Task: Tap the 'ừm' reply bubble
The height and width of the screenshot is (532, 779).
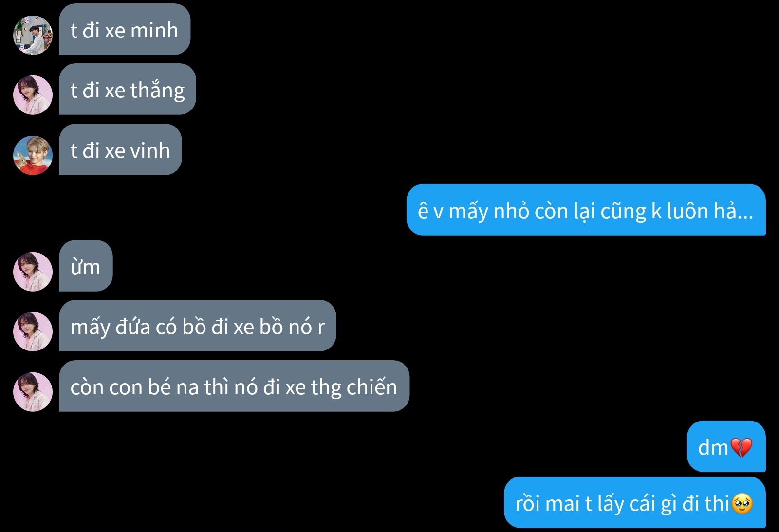Action: pyautogui.click(x=86, y=266)
